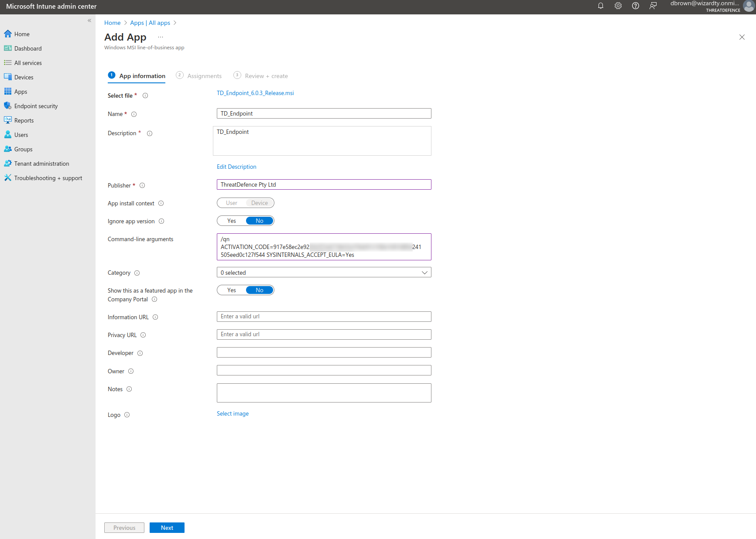756x539 pixels.
Task: Switch to Assignments step tab
Action: point(199,76)
